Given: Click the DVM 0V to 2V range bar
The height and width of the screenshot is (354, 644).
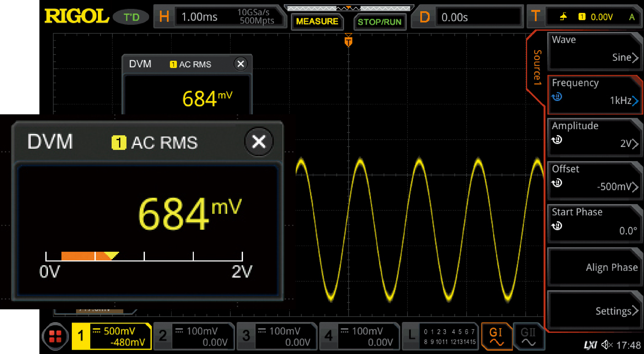Looking at the screenshot, I should 144,257.
